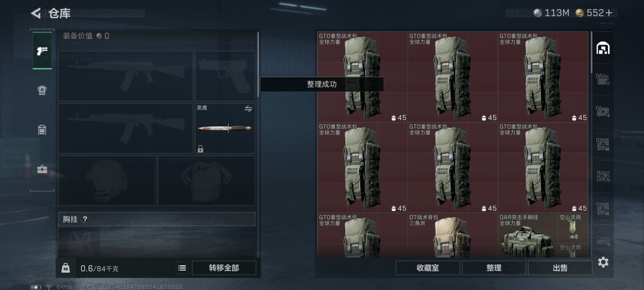Open the backpack tab in left sidebar
The height and width of the screenshot is (290, 644).
pos(42,90)
